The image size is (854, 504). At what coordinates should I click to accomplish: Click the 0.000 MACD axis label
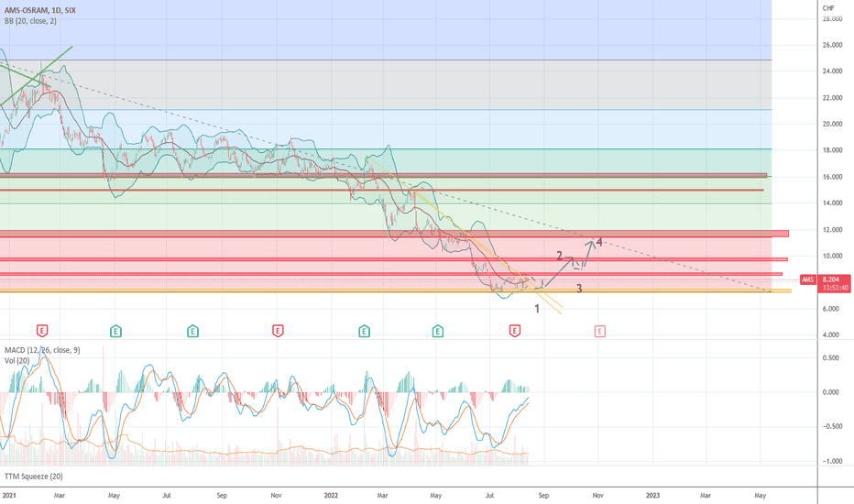830,392
